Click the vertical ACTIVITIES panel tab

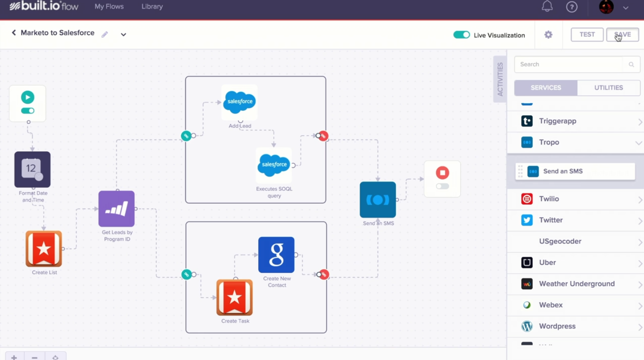point(500,79)
